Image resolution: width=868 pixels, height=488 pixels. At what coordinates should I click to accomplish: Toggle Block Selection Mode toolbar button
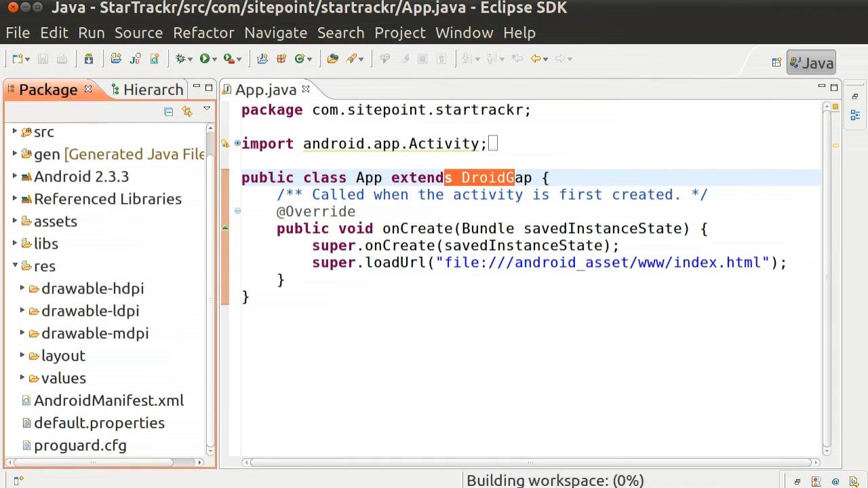tap(422, 59)
